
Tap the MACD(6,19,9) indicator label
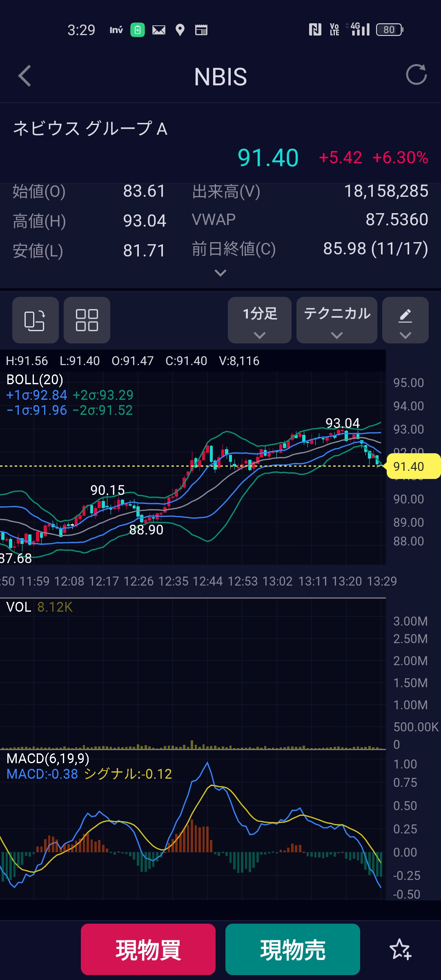point(48,759)
